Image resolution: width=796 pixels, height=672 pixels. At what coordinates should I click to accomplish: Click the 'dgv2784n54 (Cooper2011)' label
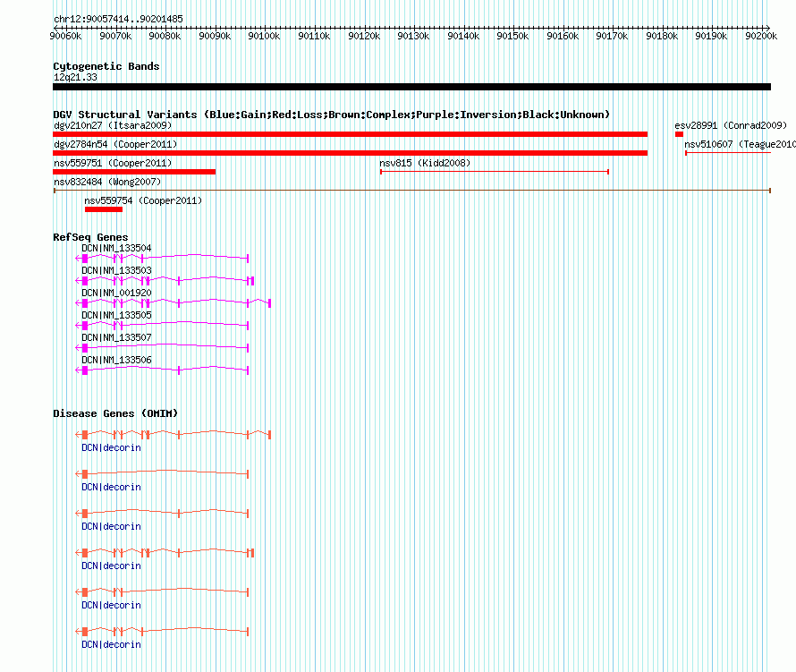[115, 144]
